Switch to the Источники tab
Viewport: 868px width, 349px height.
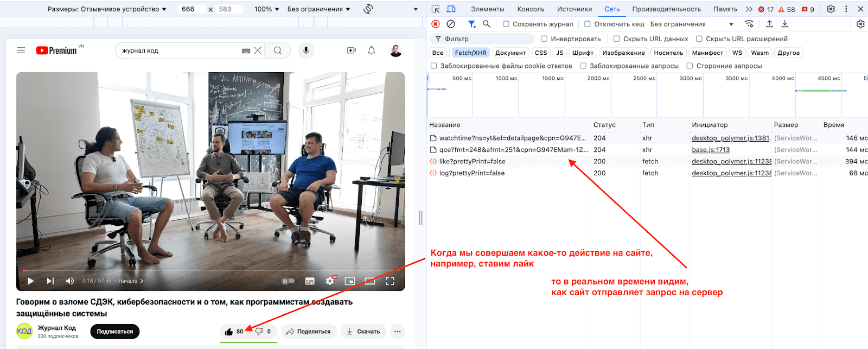tap(575, 9)
